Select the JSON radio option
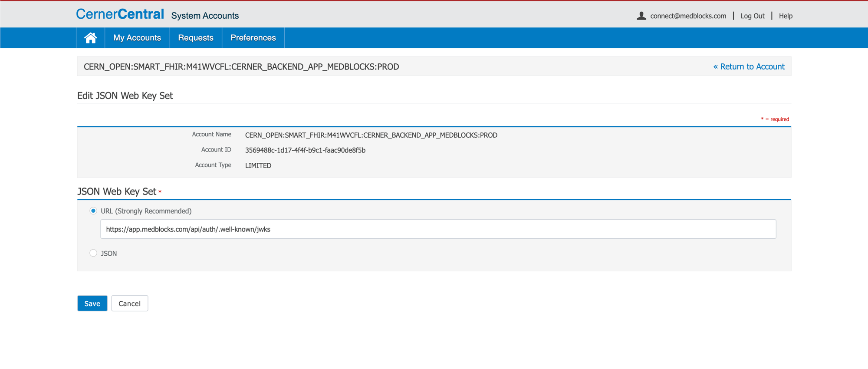The height and width of the screenshot is (369, 868). click(x=93, y=253)
